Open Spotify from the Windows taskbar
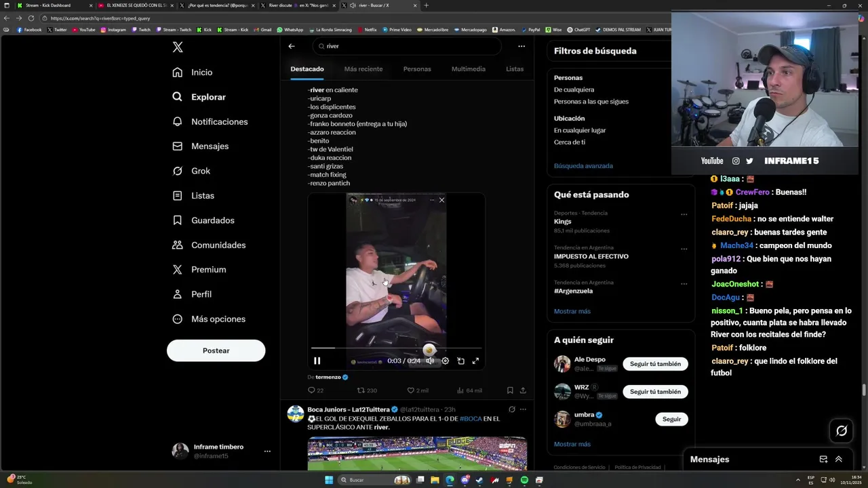This screenshot has width=868, height=488. pos(524,480)
